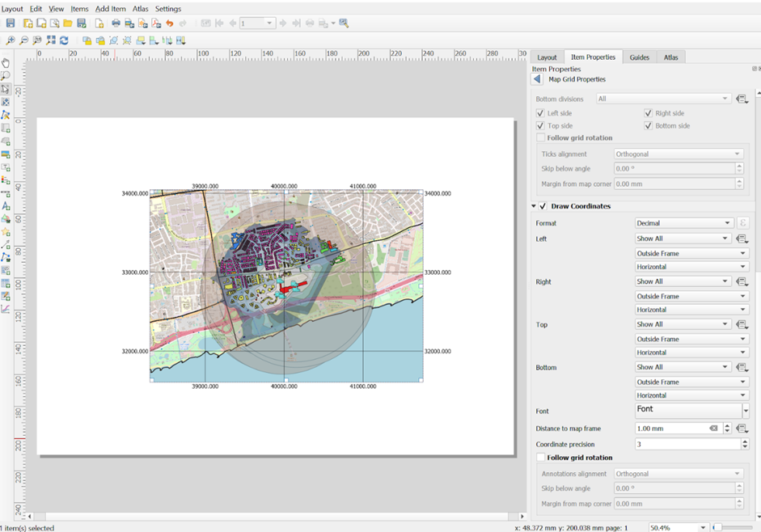Click the Refresh view icon
The image size is (761, 532).
pyautogui.click(x=64, y=40)
